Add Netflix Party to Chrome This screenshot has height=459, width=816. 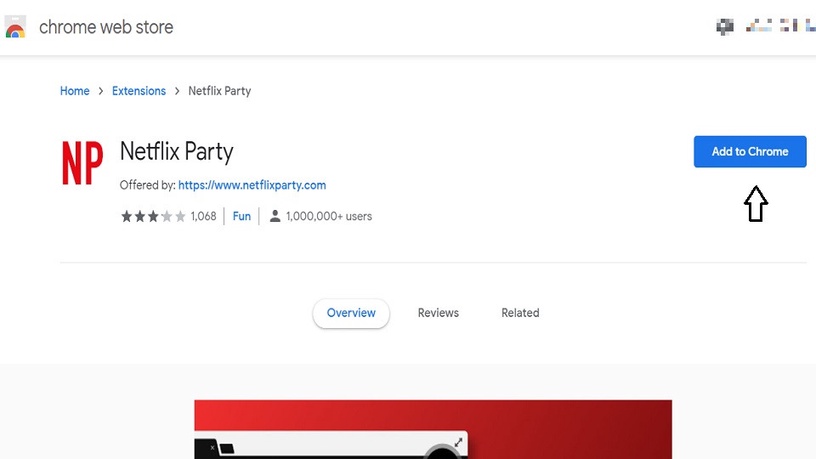(750, 151)
